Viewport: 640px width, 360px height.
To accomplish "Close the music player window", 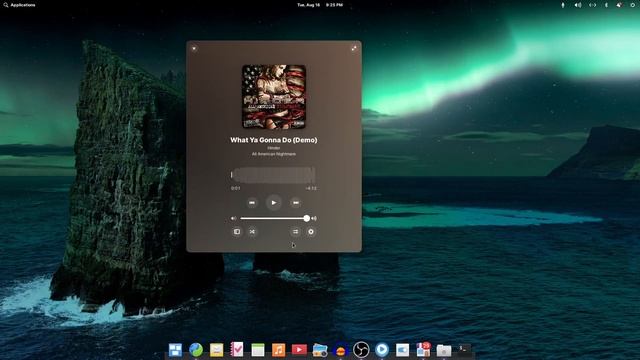I will (194, 49).
